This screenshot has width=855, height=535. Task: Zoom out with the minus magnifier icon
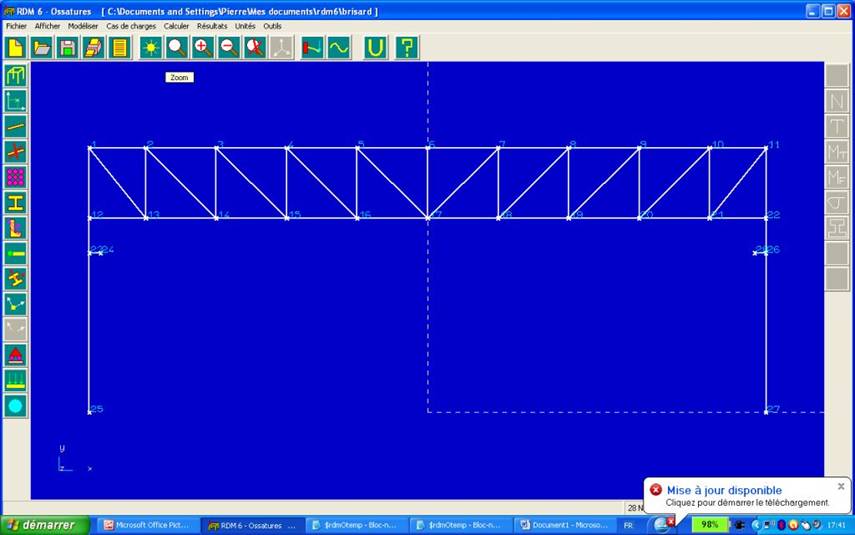pyautogui.click(x=229, y=47)
